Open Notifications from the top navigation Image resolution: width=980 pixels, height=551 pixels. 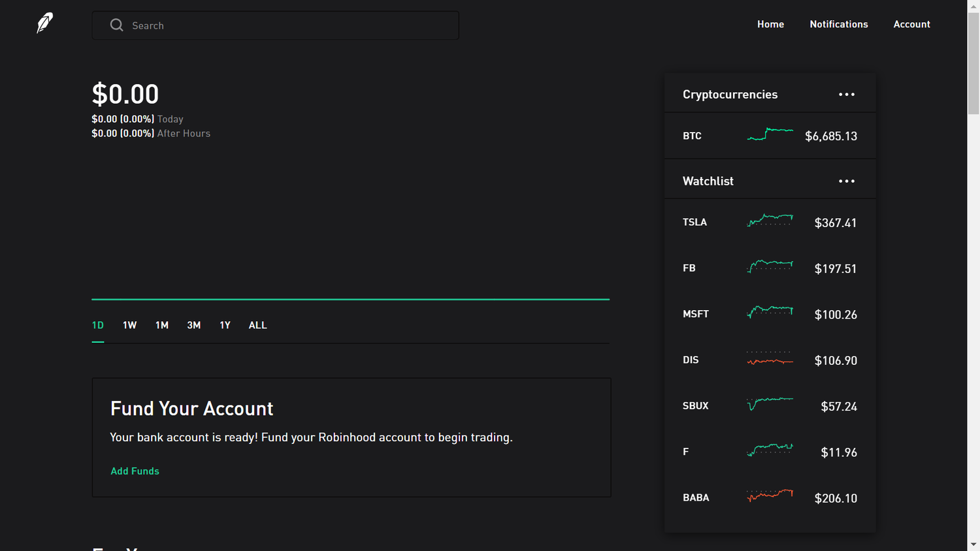click(x=839, y=24)
